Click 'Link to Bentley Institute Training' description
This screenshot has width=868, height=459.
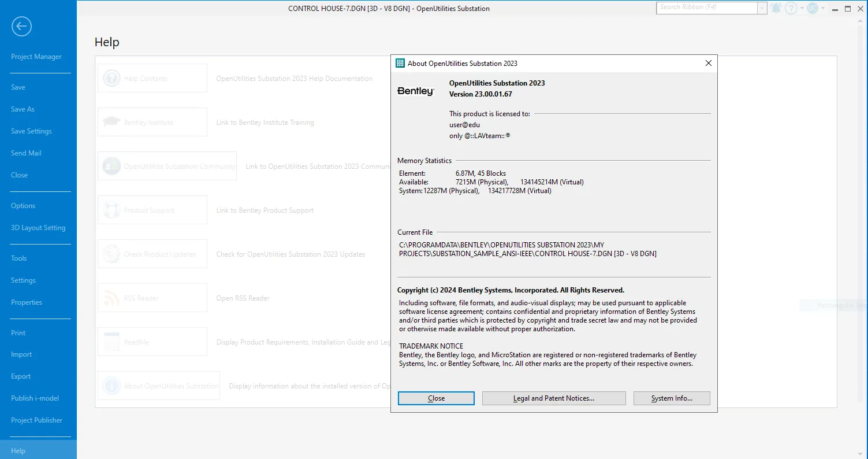[265, 123]
